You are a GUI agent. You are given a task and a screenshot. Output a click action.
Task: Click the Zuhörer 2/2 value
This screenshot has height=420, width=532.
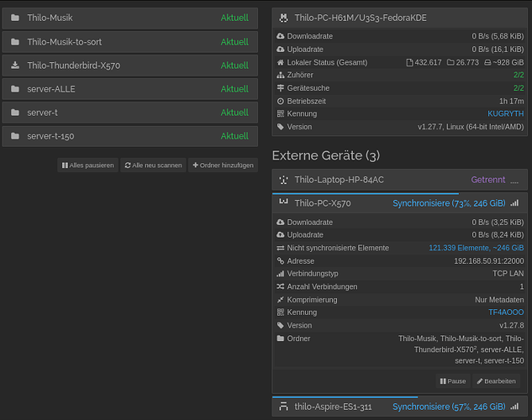(x=519, y=75)
